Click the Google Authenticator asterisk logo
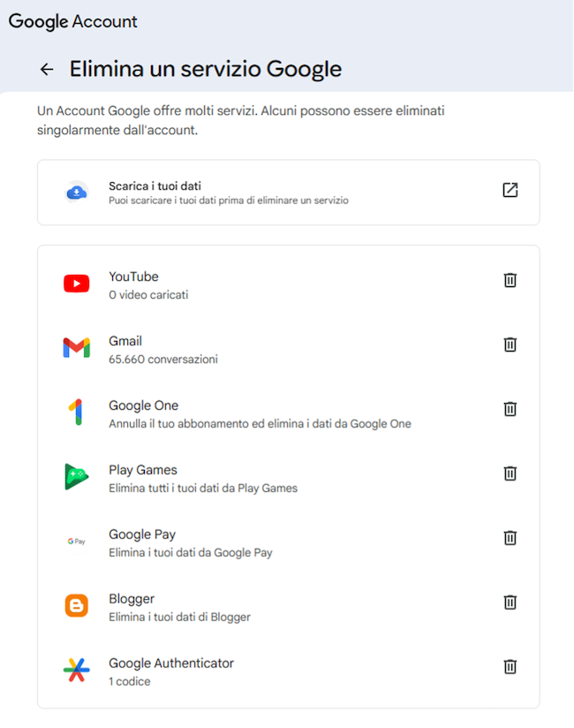 [77, 671]
